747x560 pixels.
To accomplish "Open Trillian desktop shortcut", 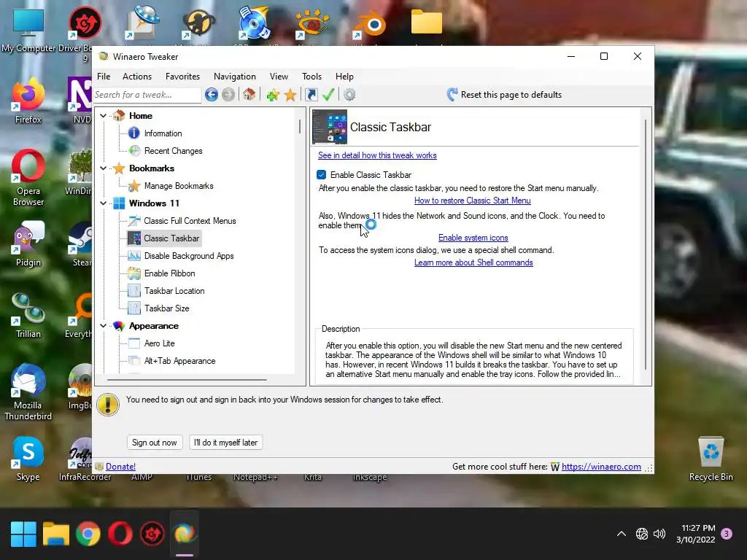I will (28, 315).
